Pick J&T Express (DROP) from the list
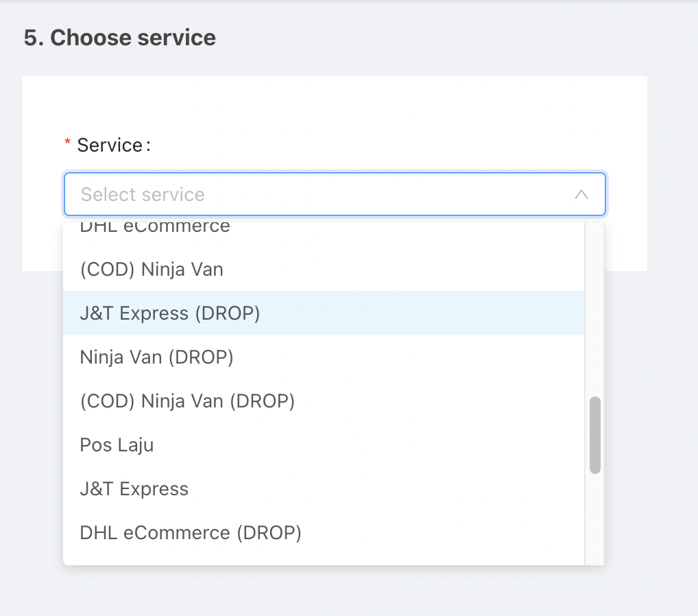The image size is (698, 616). 324,313
